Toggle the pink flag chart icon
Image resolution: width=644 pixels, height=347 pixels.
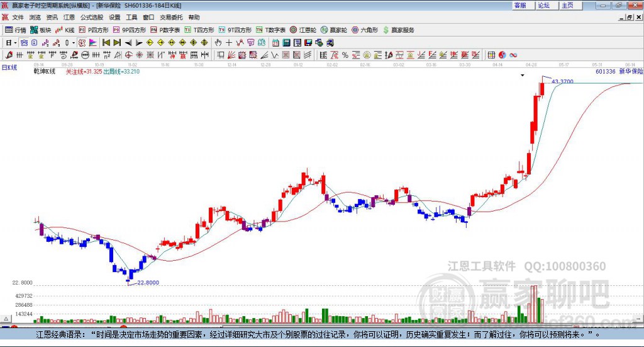click(x=93, y=43)
